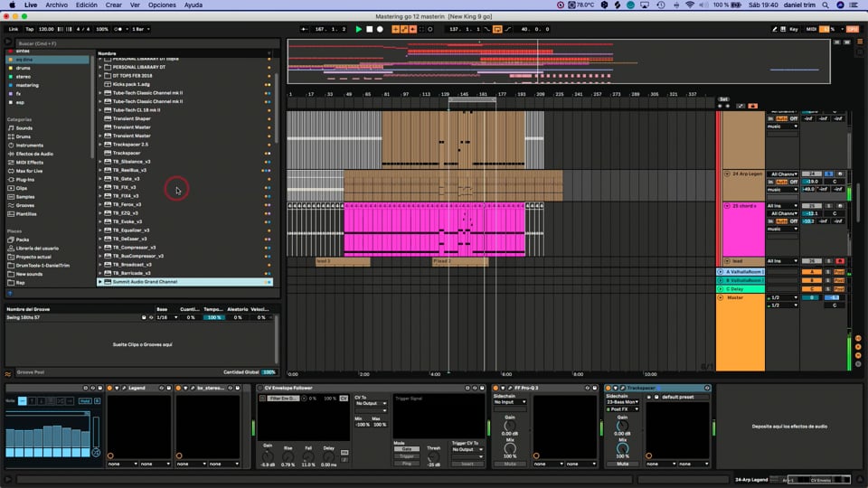Toggle the Trackspacer device activator
868x488 pixels.
pos(608,388)
